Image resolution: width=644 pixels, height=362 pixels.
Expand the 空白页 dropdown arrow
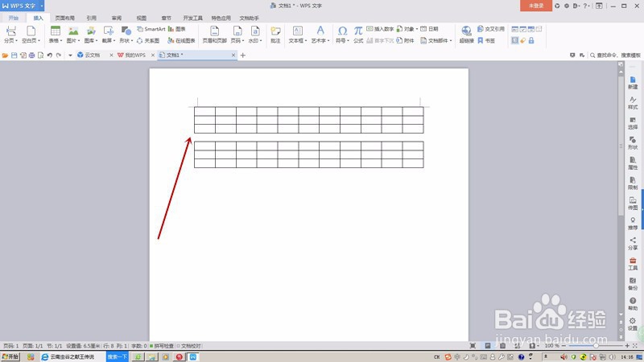pos(39,41)
